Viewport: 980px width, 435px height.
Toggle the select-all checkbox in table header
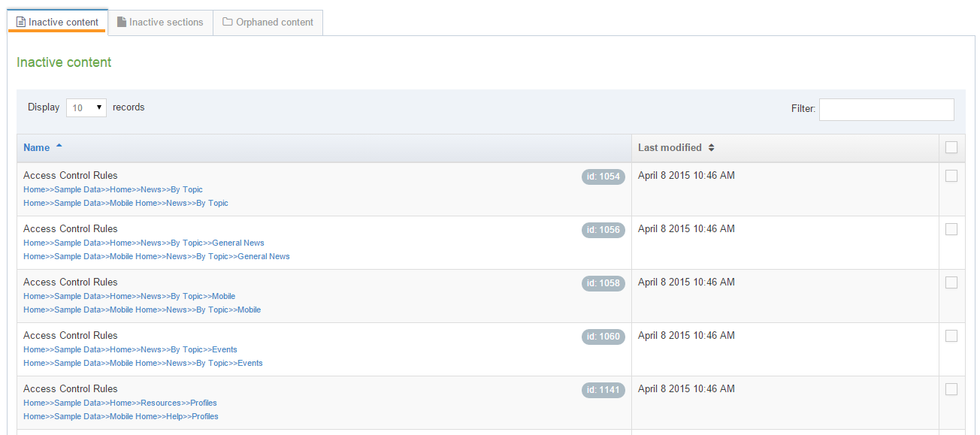pos(951,148)
